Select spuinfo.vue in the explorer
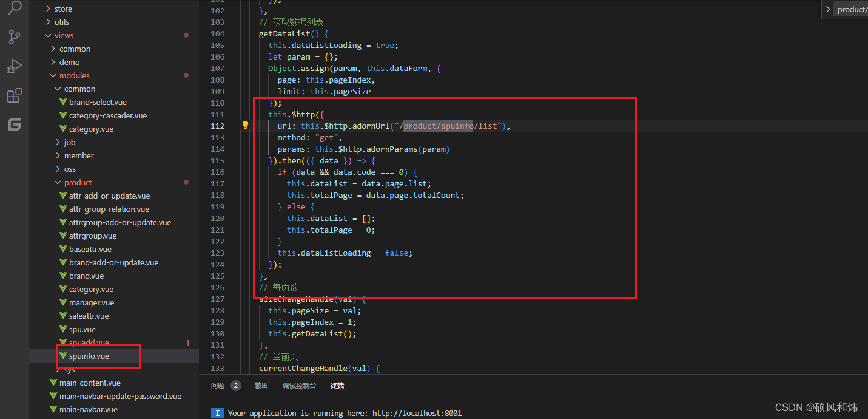 click(89, 356)
